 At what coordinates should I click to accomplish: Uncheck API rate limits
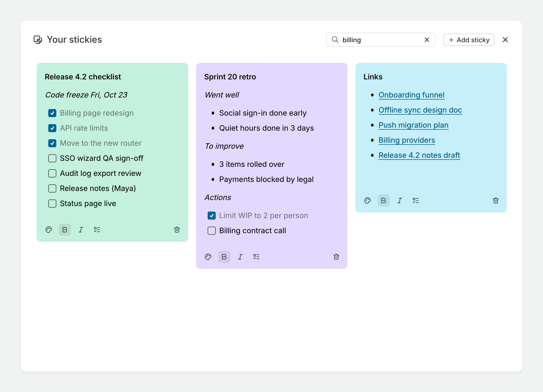click(x=52, y=128)
